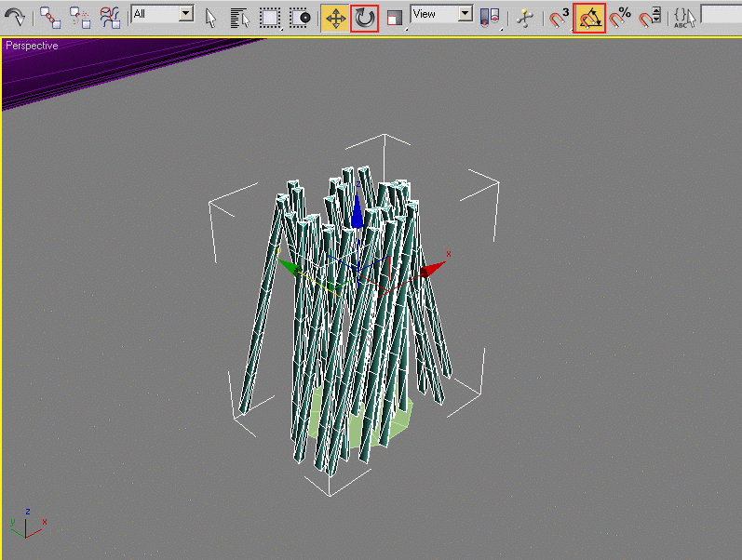Activate the Select and Rotate tool
Image resolution: width=742 pixels, height=560 pixels.
[x=364, y=18]
